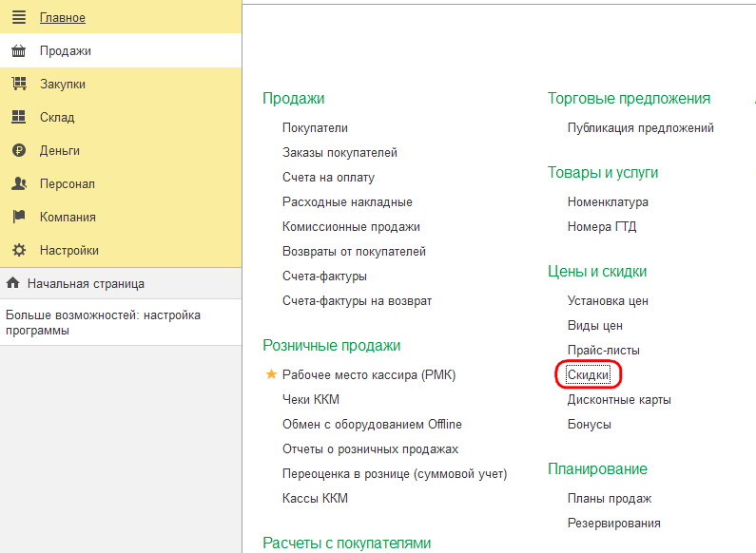
Task: Open the Скидки link
Action: [x=588, y=374]
